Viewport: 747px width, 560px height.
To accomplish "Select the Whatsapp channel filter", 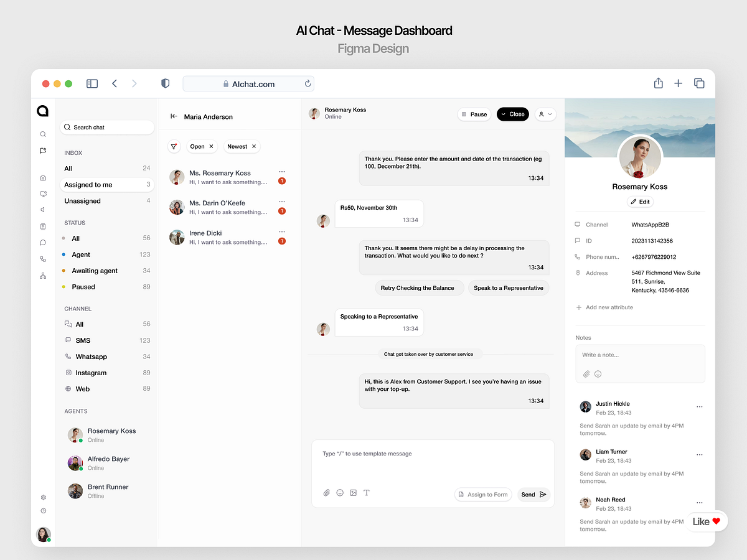I will click(x=90, y=356).
